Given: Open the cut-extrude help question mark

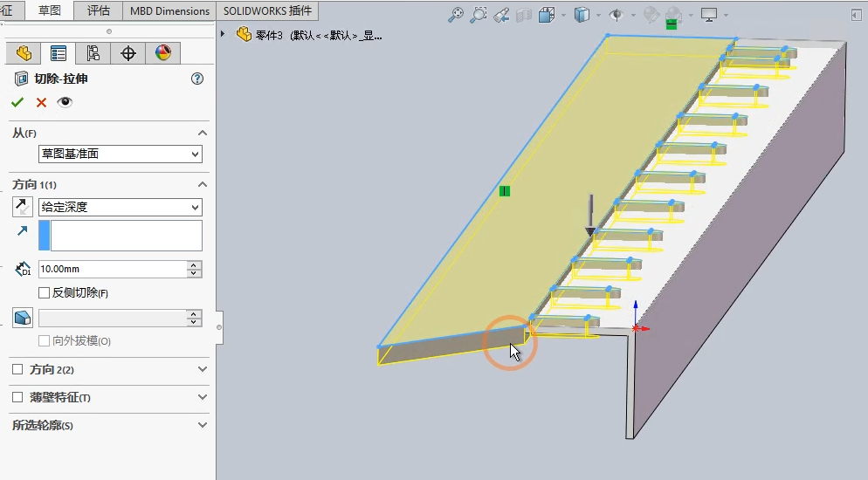Looking at the screenshot, I should (196, 79).
